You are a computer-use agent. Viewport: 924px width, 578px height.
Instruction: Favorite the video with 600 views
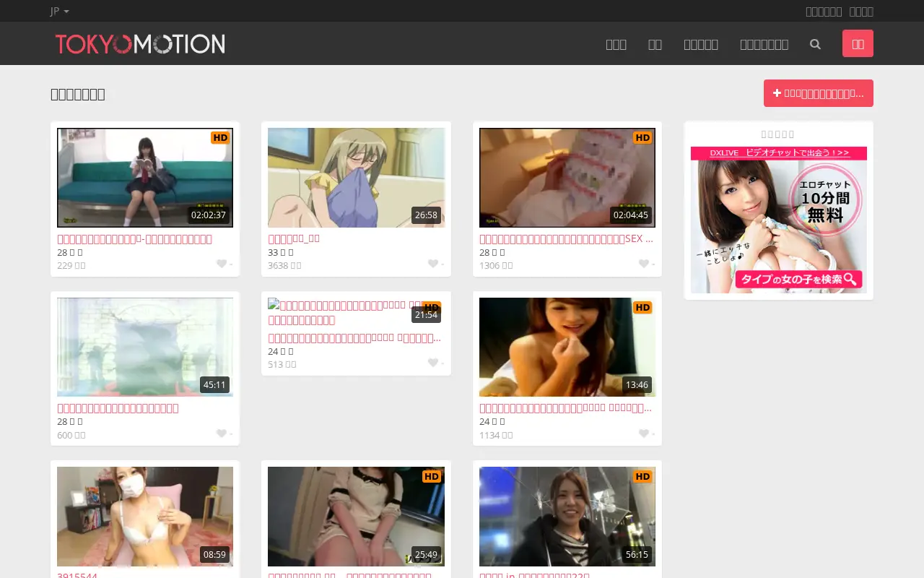coord(222,433)
